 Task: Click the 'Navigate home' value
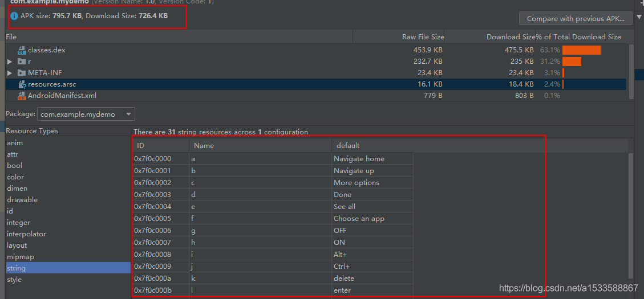pos(359,159)
